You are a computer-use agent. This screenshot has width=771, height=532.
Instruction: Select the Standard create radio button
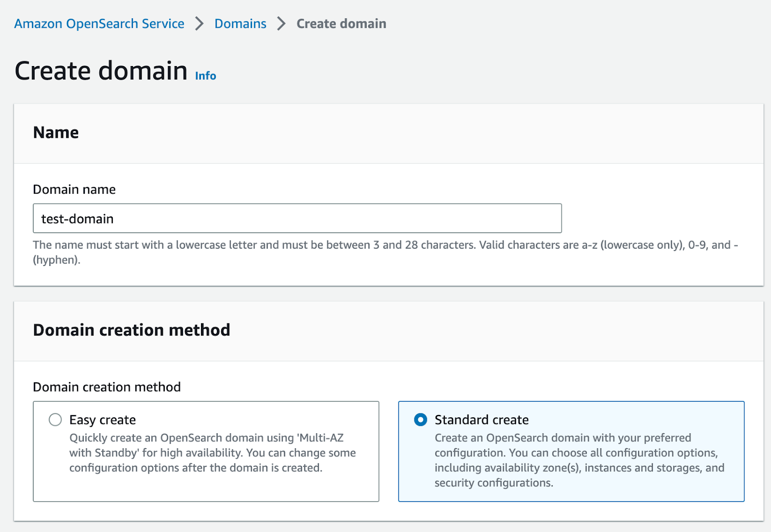click(x=421, y=420)
